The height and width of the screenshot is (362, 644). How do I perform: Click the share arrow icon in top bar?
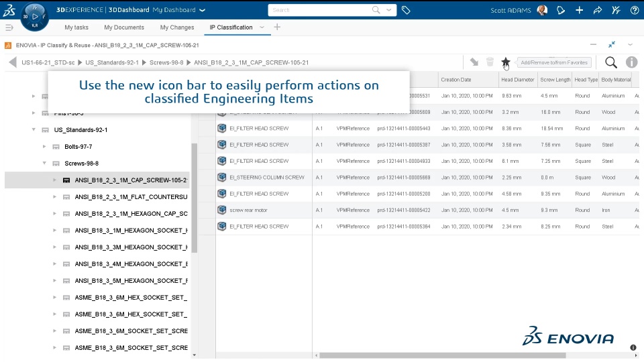[x=598, y=10]
